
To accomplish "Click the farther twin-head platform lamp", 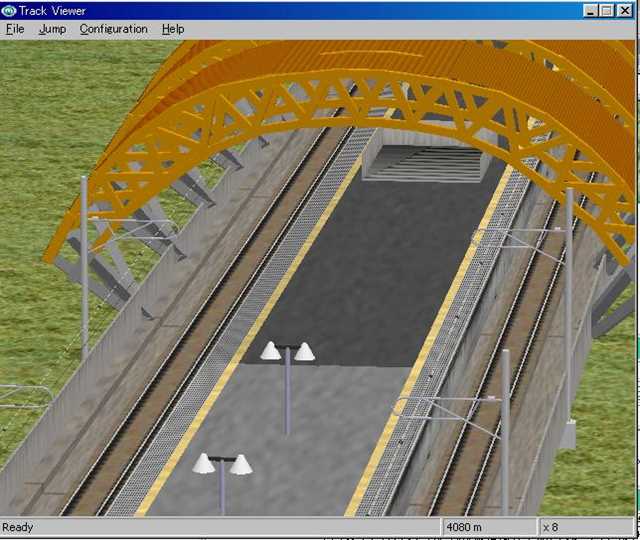I will coord(288,353).
